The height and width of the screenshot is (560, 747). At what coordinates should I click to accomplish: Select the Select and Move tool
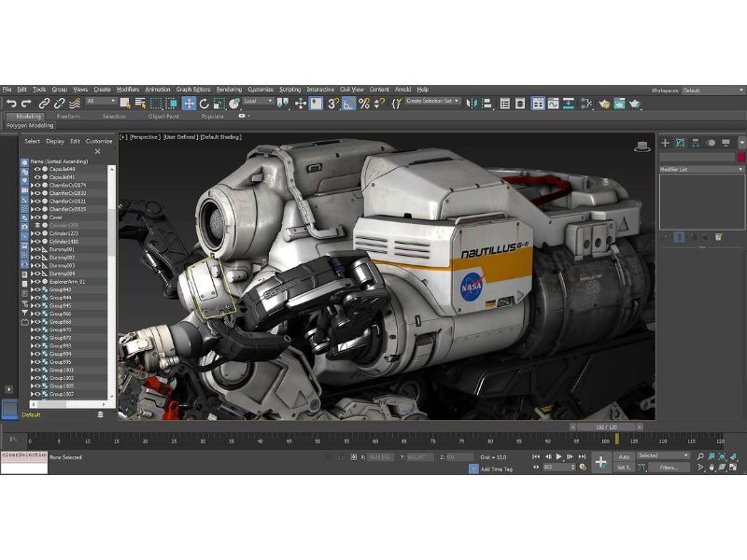(190, 101)
